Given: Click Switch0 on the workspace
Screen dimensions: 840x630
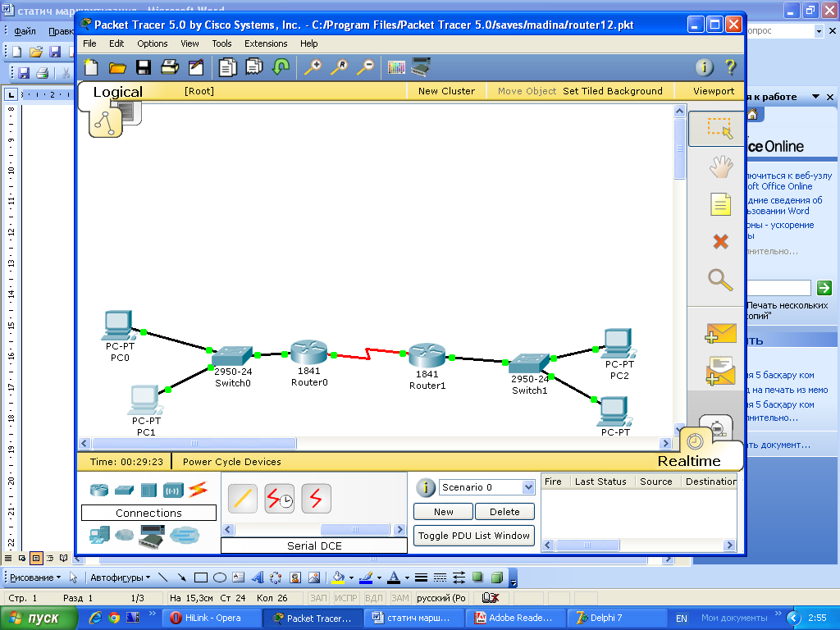Looking at the screenshot, I should 232,356.
